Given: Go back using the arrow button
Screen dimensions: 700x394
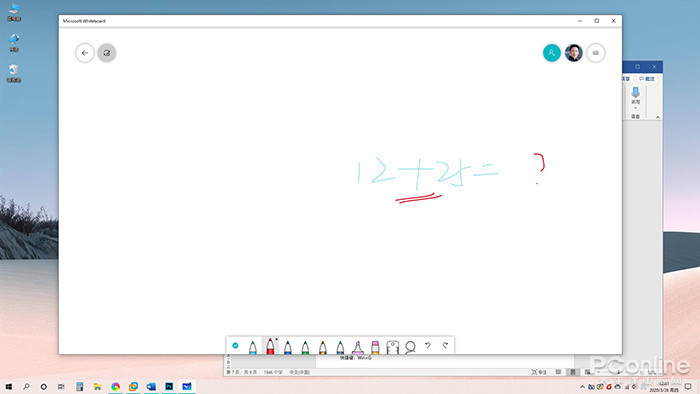Looking at the screenshot, I should [85, 53].
